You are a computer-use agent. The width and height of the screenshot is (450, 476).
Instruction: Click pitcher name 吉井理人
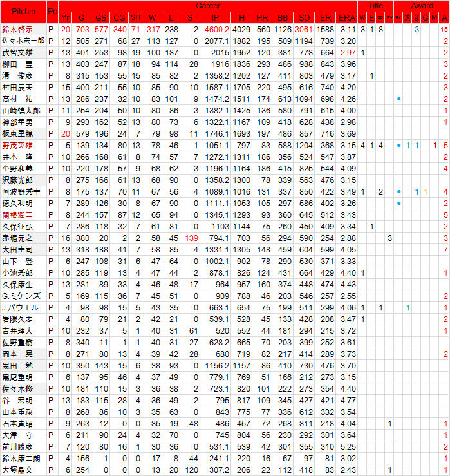(17, 331)
